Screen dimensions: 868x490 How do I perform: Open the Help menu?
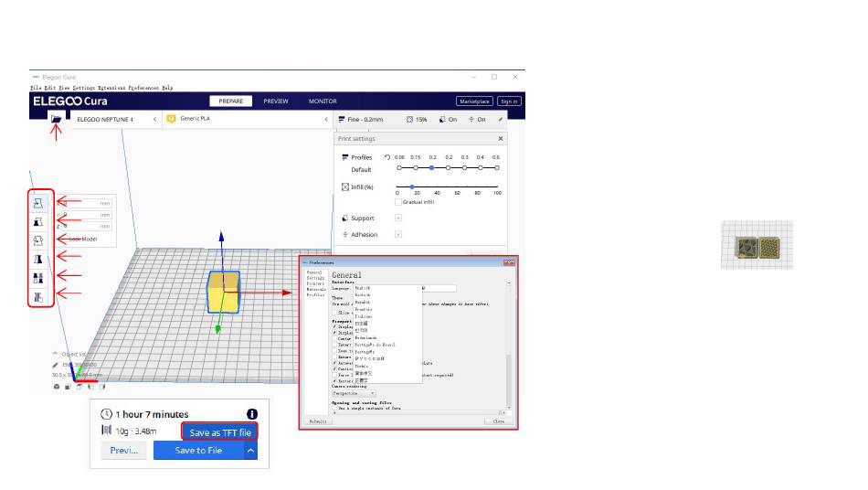[x=167, y=88]
